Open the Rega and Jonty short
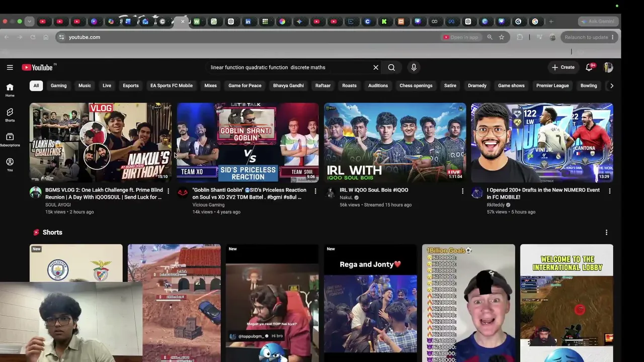 (x=370, y=303)
